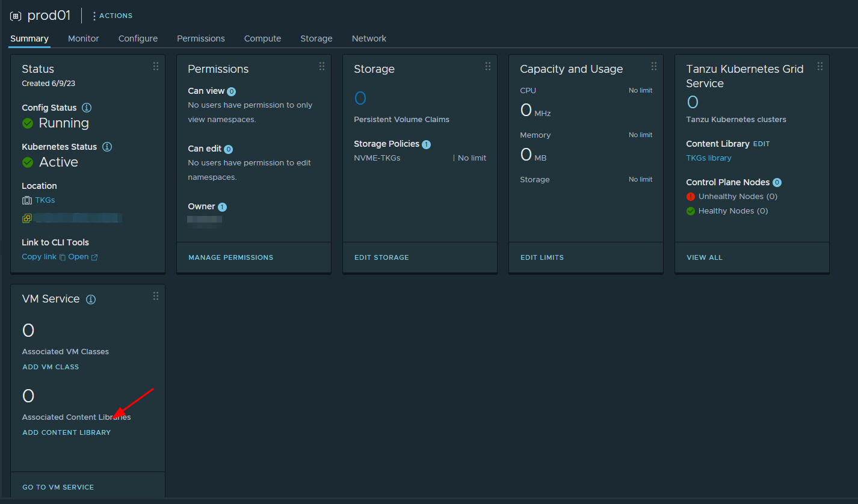The image size is (858, 504).
Task: Grab the Tanzu Kubernetes Grid drag handle
Action: [x=820, y=66]
